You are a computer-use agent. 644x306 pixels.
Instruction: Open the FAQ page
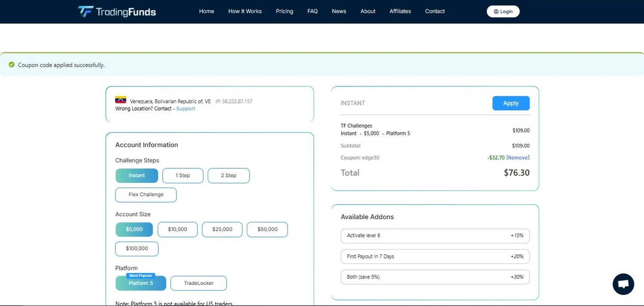[313, 11]
